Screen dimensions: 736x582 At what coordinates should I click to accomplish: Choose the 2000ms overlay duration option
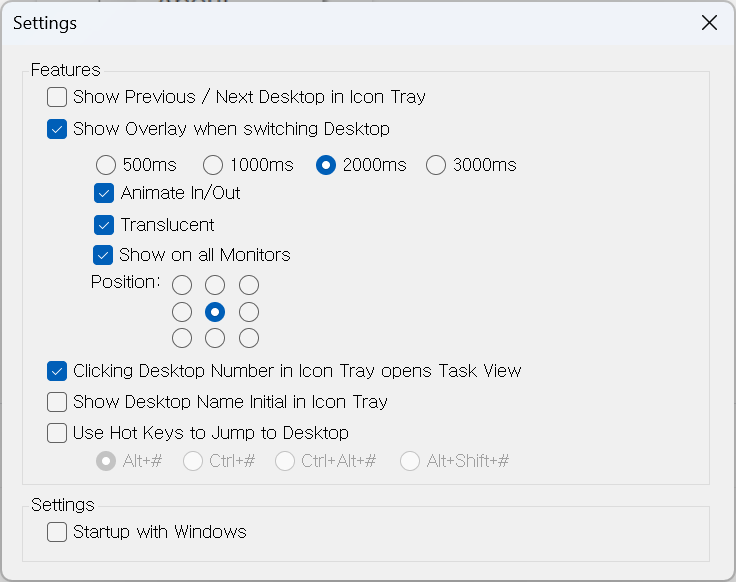click(326, 165)
